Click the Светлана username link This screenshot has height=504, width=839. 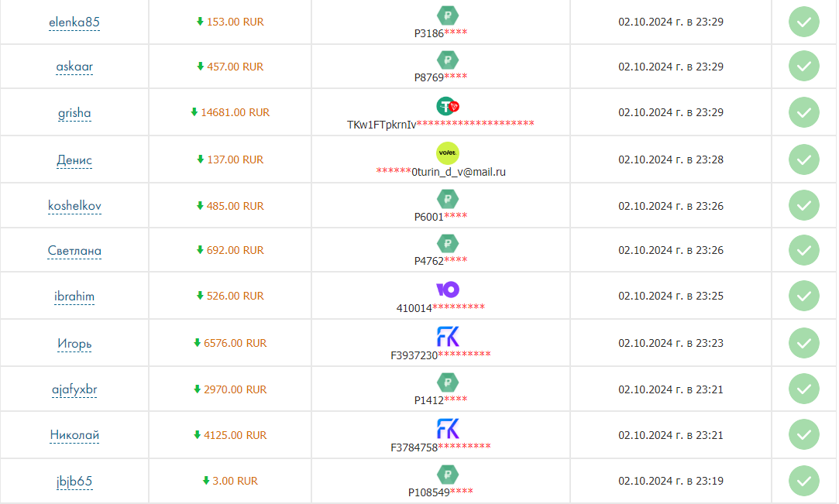tap(74, 251)
